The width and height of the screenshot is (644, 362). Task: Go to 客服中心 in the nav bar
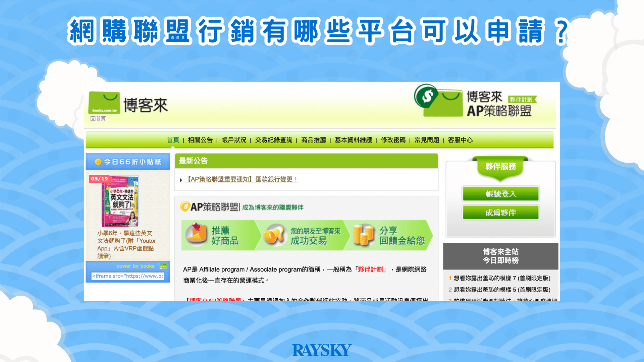(461, 140)
